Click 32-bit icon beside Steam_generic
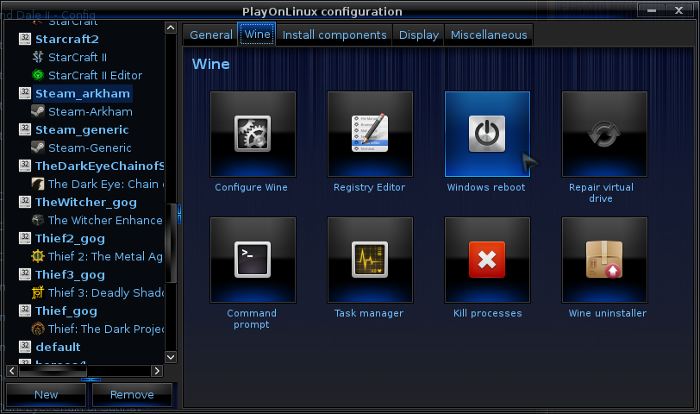 25,130
